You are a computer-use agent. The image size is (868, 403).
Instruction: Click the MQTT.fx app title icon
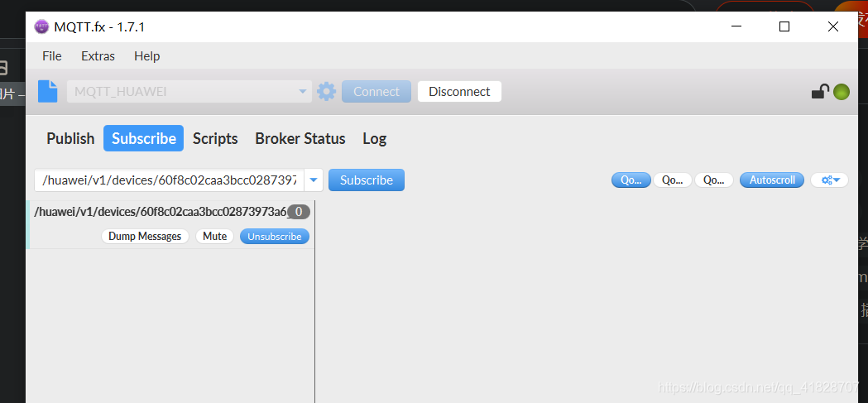point(41,26)
